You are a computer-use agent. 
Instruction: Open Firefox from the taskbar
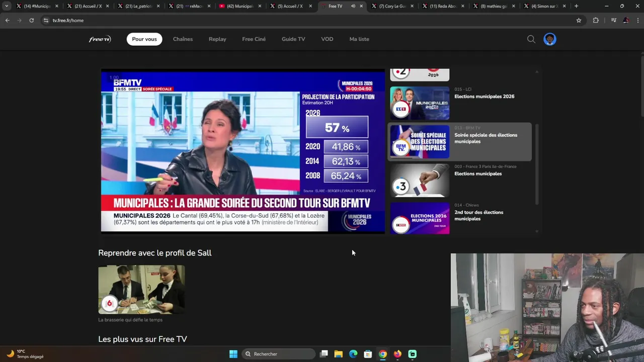tap(397, 354)
